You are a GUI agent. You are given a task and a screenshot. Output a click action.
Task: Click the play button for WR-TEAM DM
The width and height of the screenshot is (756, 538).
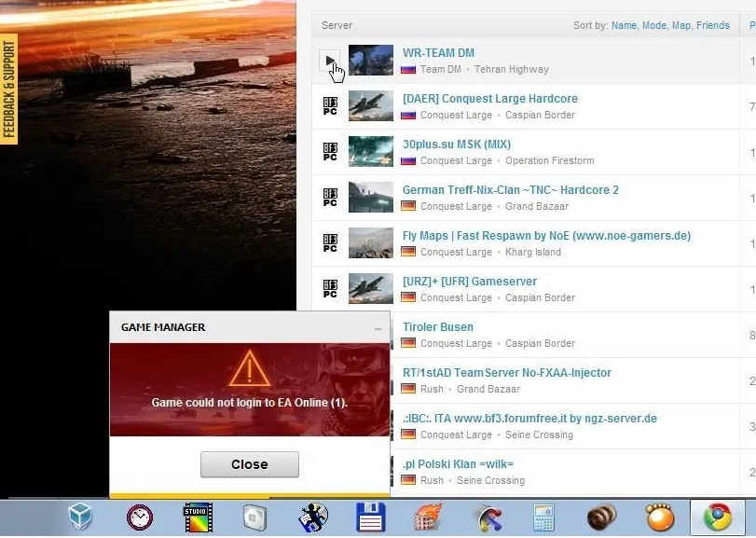click(x=330, y=61)
